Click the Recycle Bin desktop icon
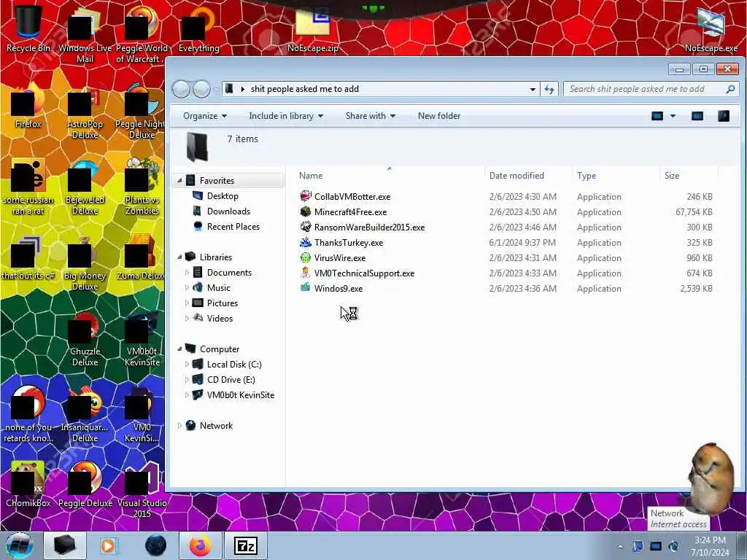This screenshot has height=560, width=747. point(28,28)
